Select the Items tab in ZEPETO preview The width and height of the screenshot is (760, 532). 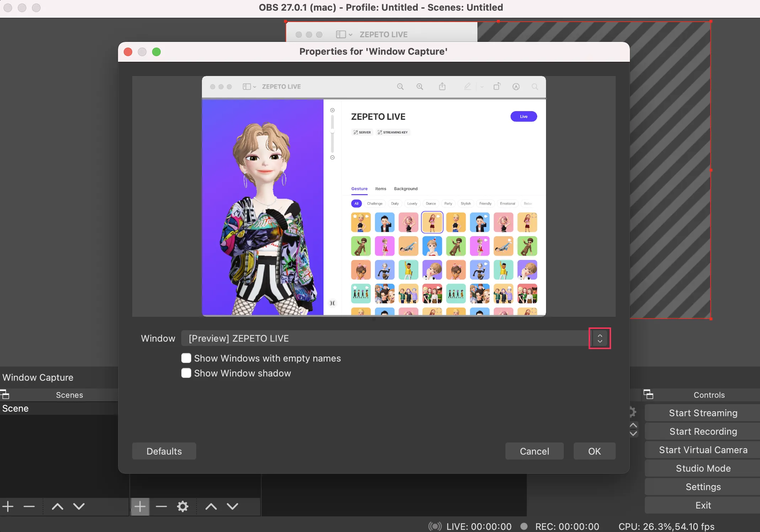(381, 189)
